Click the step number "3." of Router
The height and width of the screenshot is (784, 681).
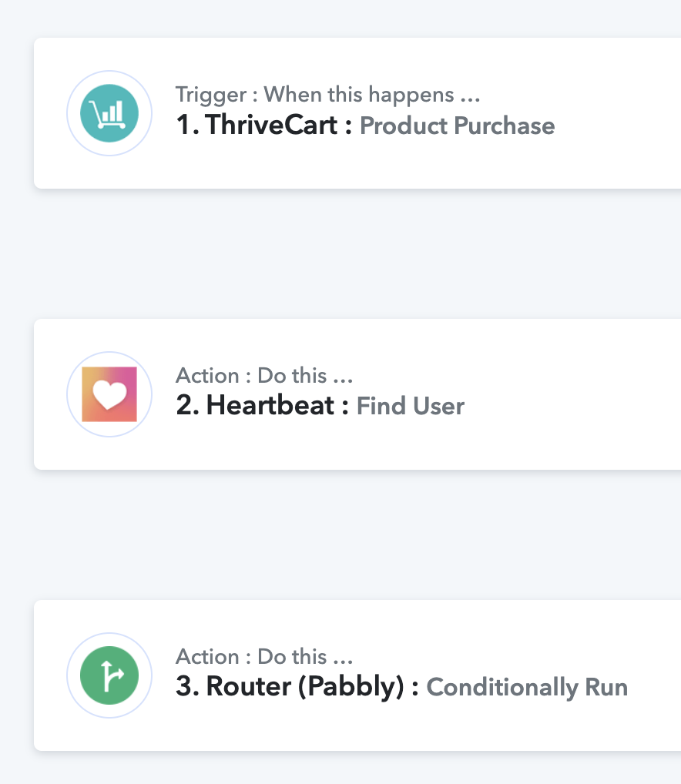point(187,686)
